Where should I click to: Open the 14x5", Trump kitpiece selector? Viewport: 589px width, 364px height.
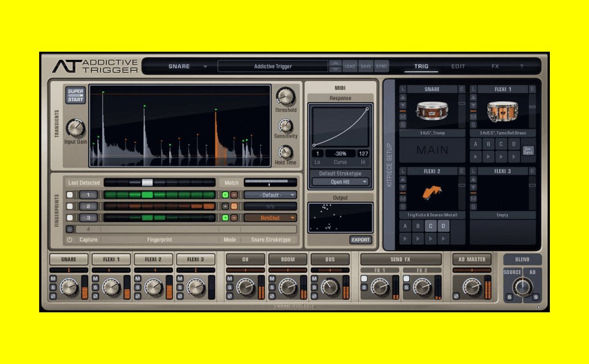431,133
